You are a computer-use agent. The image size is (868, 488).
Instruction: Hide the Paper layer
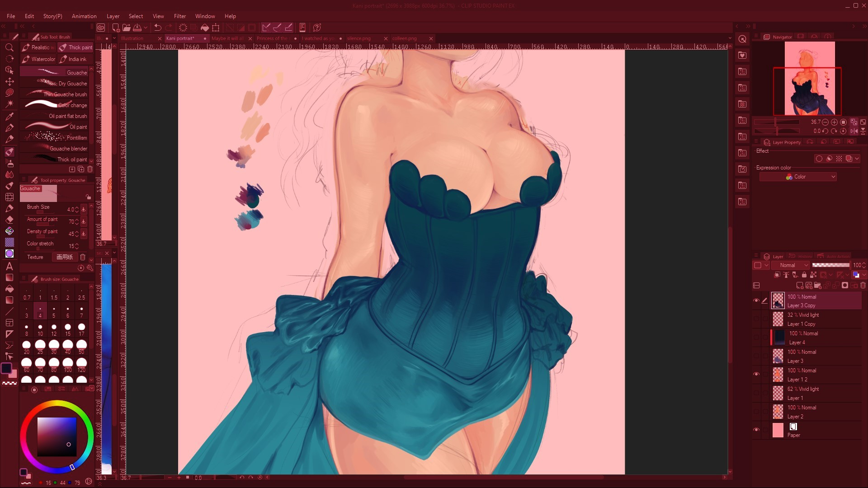756,430
